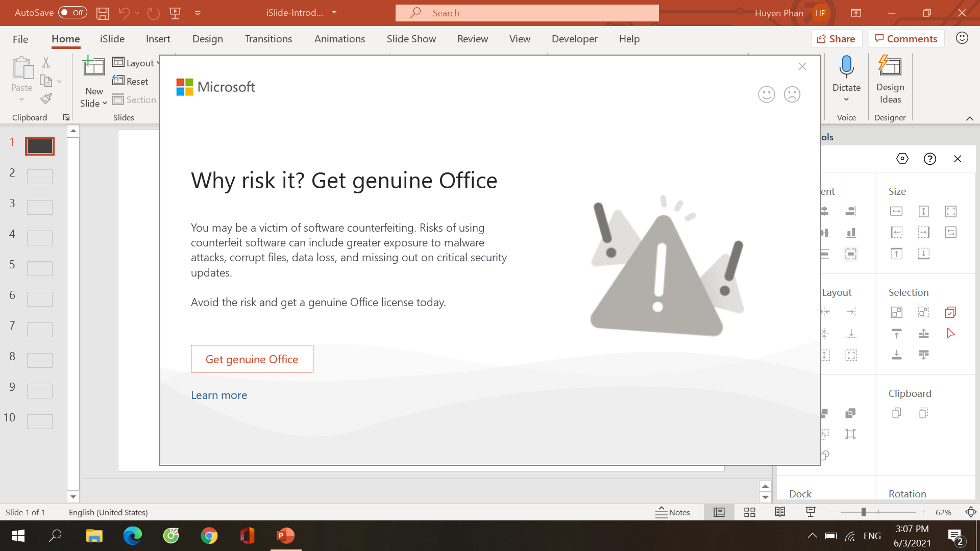Click Get genuine Office button
The width and height of the screenshot is (980, 551).
pyautogui.click(x=252, y=359)
